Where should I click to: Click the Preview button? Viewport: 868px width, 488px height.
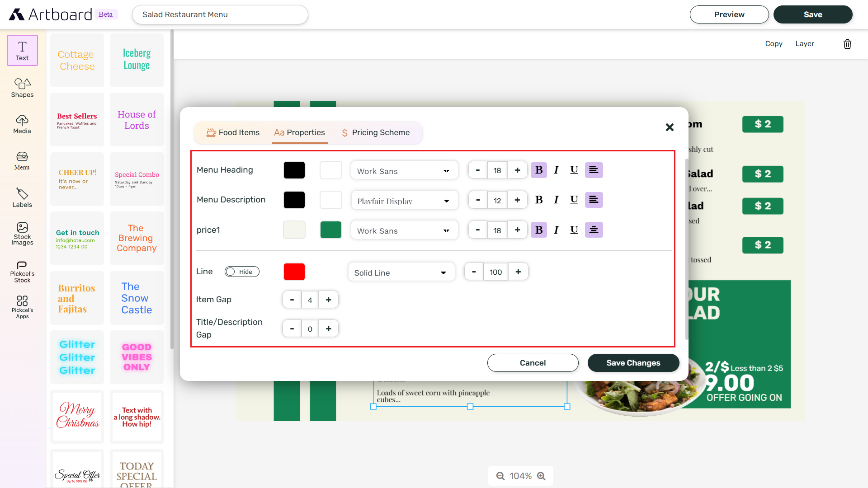click(729, 14)
